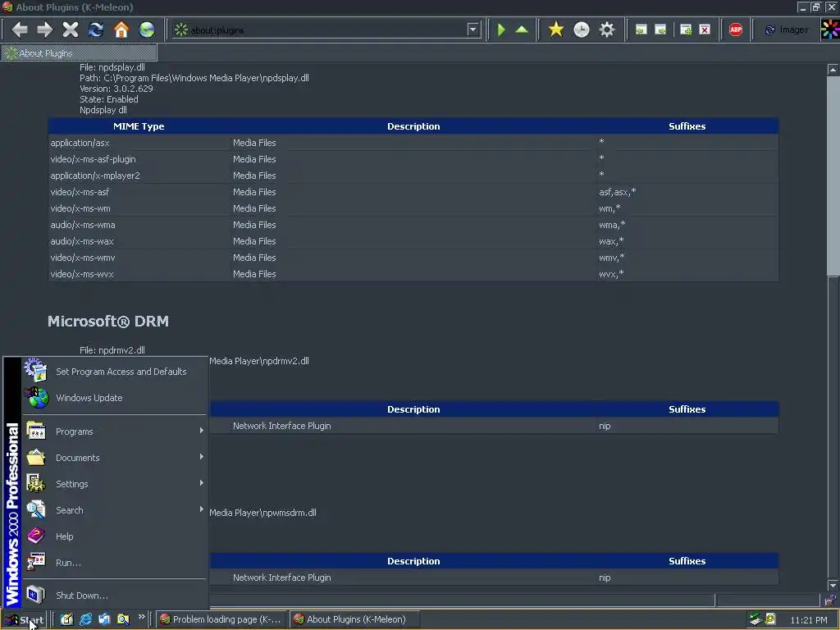Click the K-Meleon throbber icon
This screenshot has width=840, height=630.
[830, 30]
